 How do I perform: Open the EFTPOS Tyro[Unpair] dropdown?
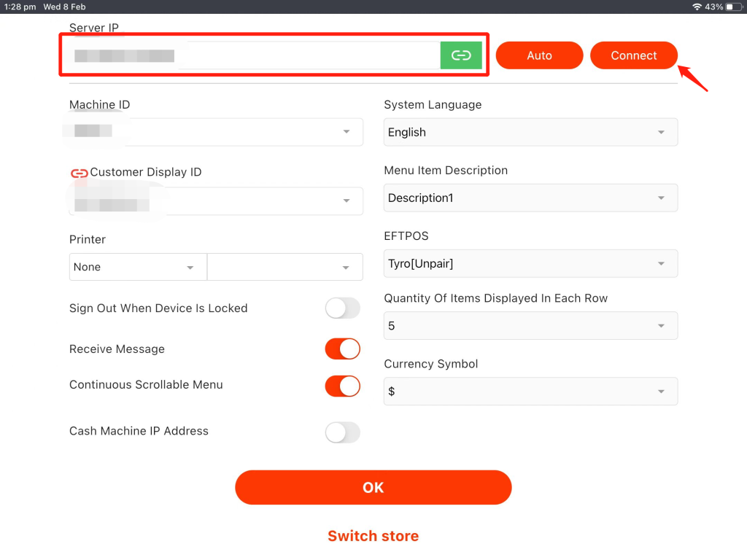click(530, 264)
